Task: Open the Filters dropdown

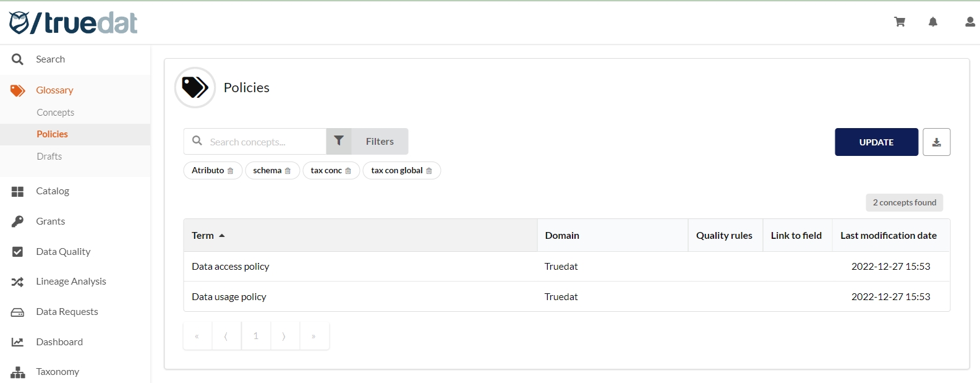Action: tap(367, 142)
